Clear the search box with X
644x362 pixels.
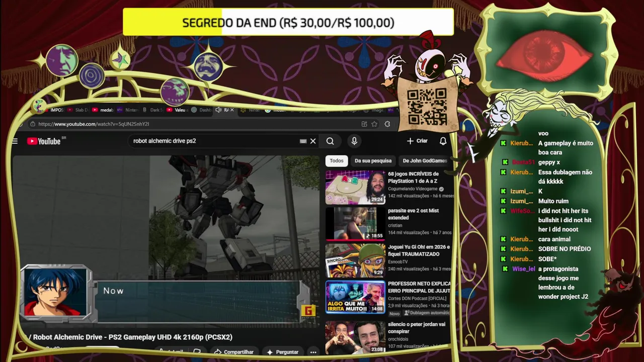click(x=313, y=141)
